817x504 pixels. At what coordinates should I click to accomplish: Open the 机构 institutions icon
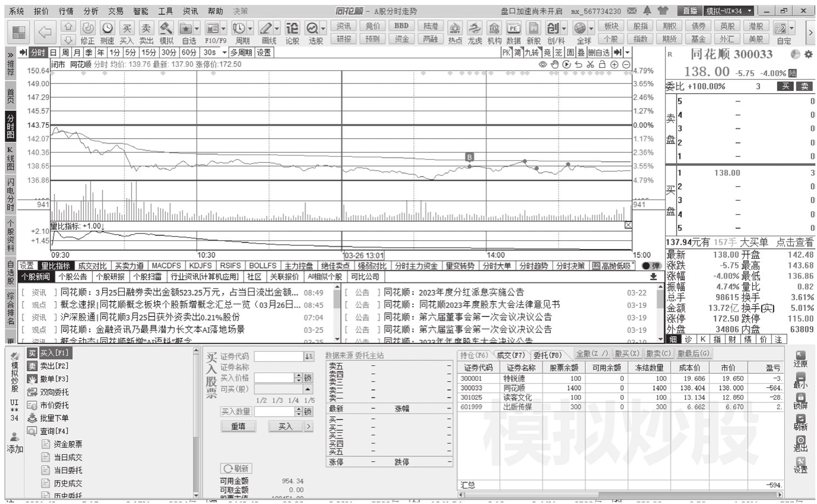[494, 28]
